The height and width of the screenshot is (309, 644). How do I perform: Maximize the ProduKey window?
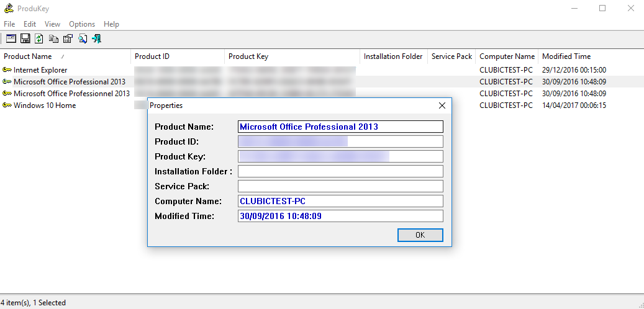point(602,8)
